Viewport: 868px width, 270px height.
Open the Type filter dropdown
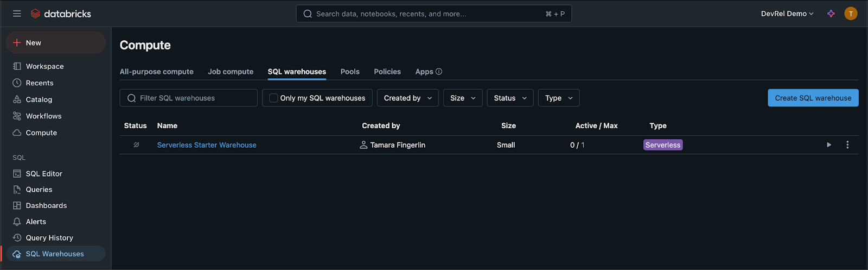pyautogui.click(x=558, y=98)
